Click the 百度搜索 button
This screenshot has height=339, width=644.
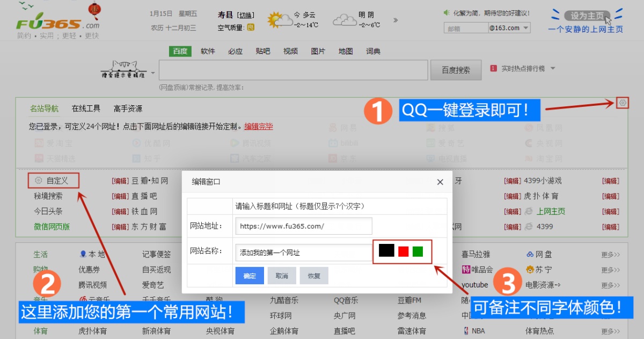pos(456,70)
